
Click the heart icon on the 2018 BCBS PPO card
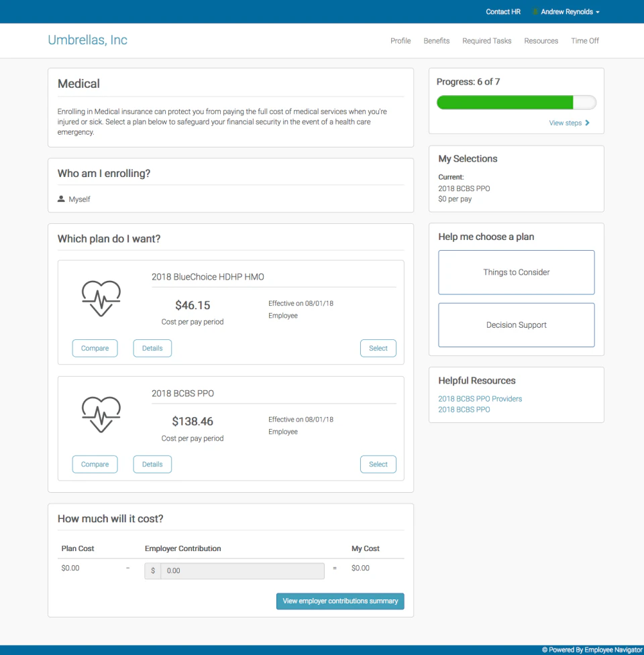[x=102, y=413]
